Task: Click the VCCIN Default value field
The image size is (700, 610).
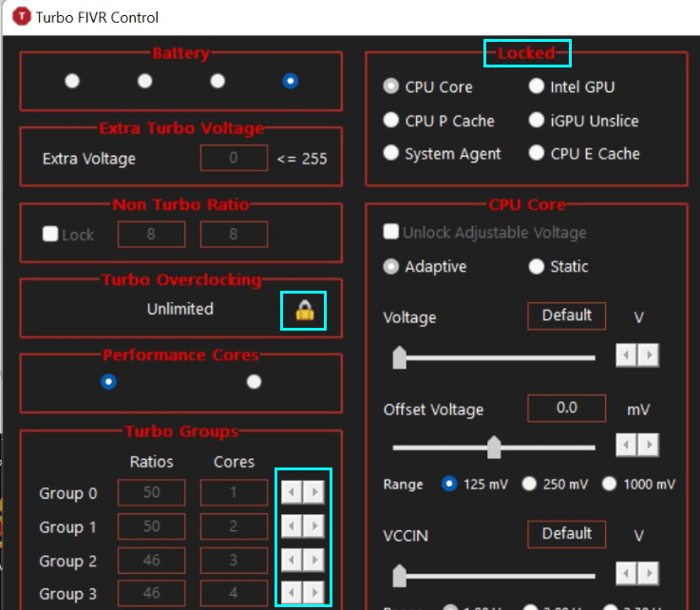Action: pyautogui.click(x=566, y=534)
